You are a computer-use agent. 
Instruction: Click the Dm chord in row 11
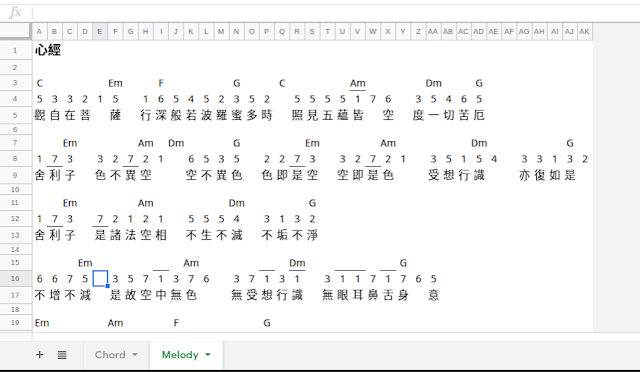click(236, 203)
